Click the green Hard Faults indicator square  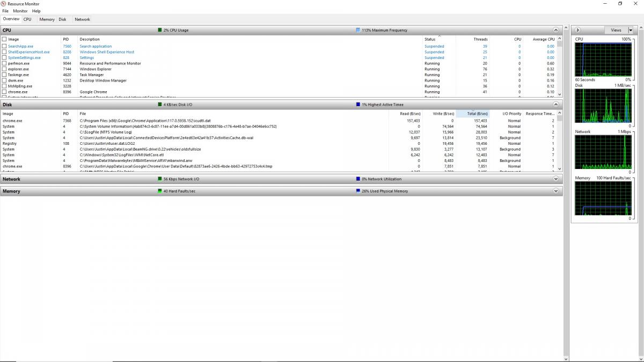tap(160, 191)
